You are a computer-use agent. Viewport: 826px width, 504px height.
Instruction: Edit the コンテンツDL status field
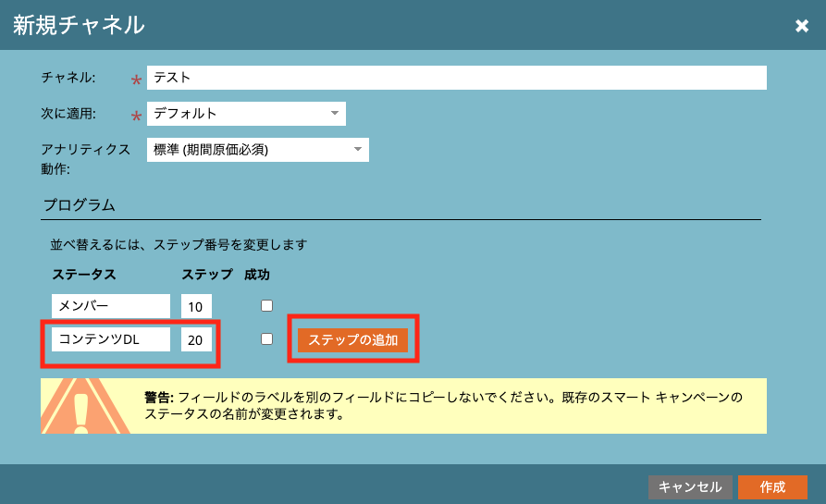click(111, 339)
